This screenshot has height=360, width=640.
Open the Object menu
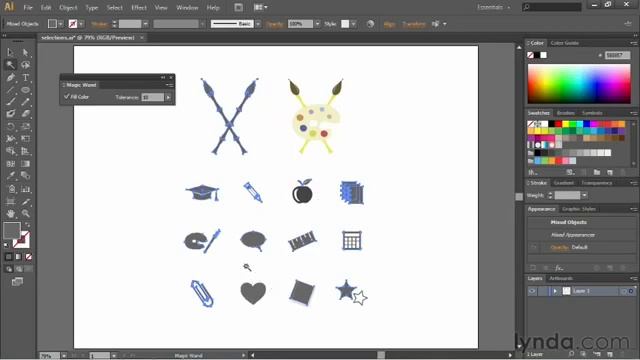pyautogui.click(x=68, y=7)
